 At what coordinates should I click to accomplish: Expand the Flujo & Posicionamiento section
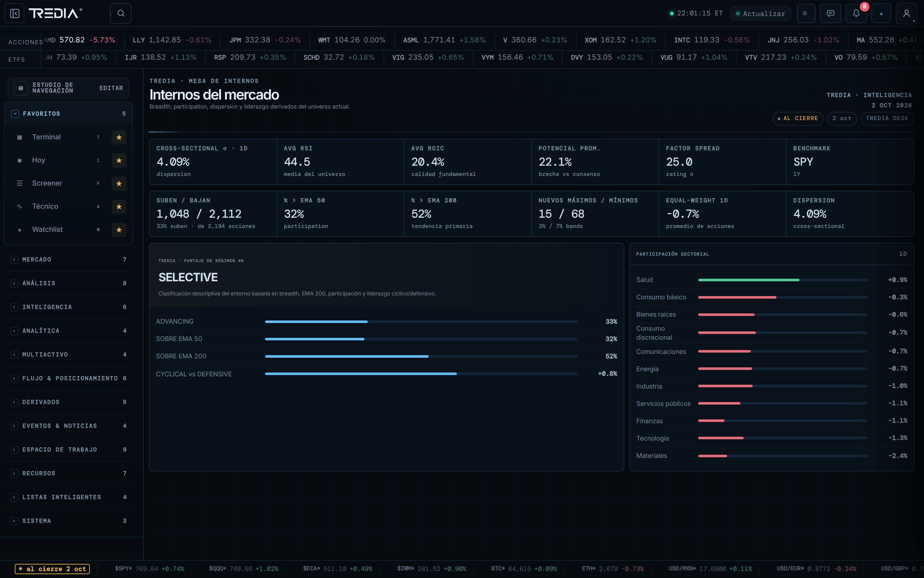pyautogui.click(x=68, y=379)
